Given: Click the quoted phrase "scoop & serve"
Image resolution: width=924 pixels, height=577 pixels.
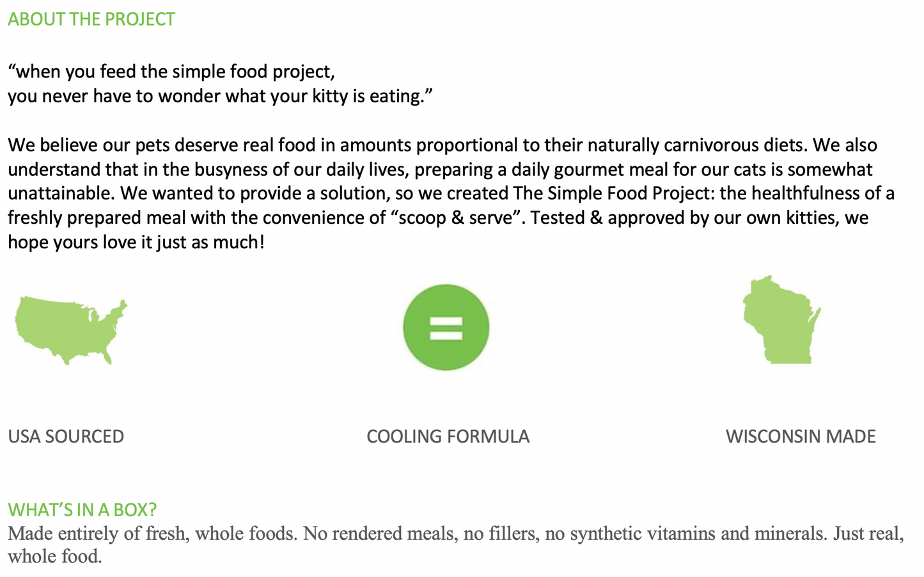Looking at the screenshot, I should tap(455, 217).
